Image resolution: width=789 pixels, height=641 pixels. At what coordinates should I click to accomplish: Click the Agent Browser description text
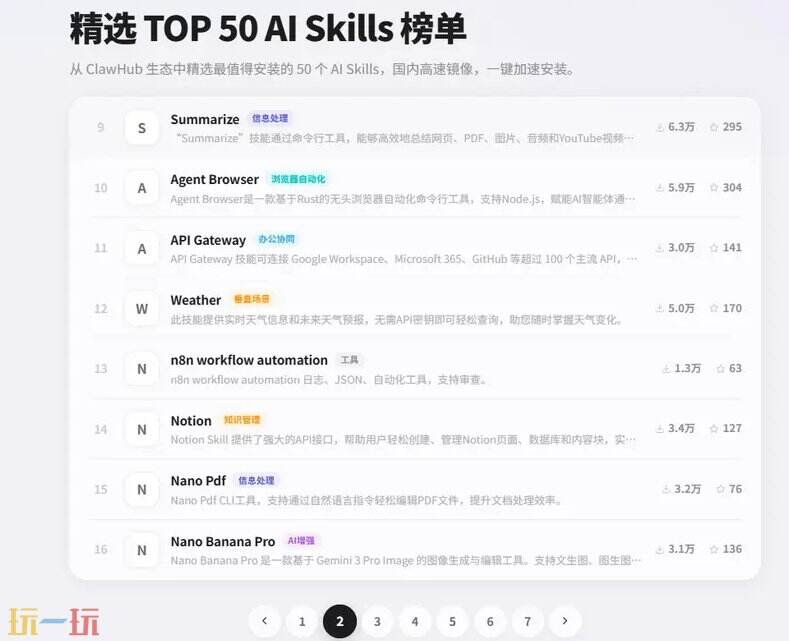[404, 199]
